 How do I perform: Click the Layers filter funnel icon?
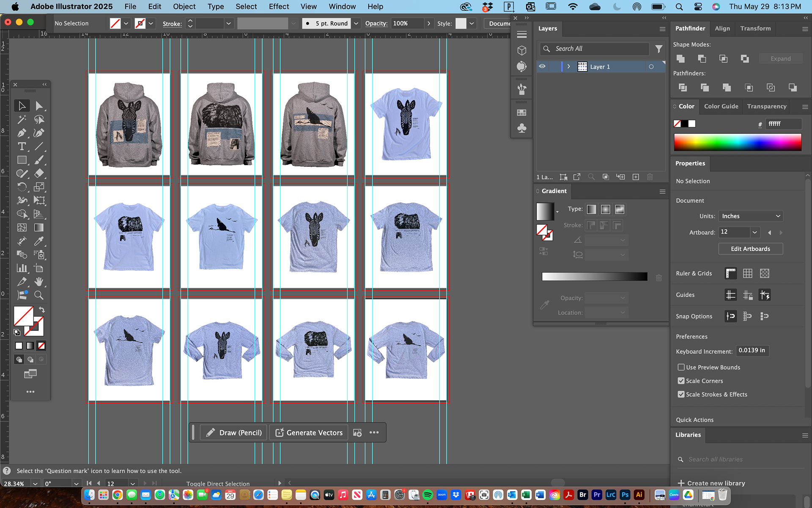(x=658, y=49)
